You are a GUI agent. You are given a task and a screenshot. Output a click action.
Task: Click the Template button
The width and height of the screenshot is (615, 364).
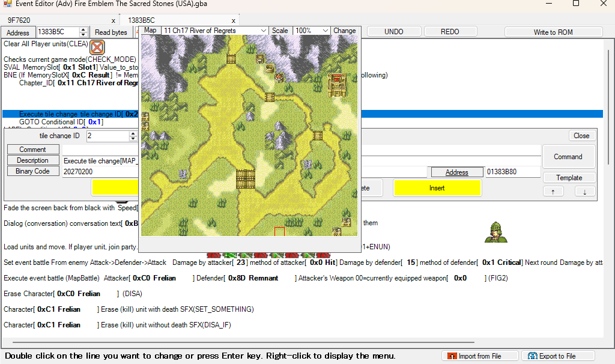[x=569, y=178]
